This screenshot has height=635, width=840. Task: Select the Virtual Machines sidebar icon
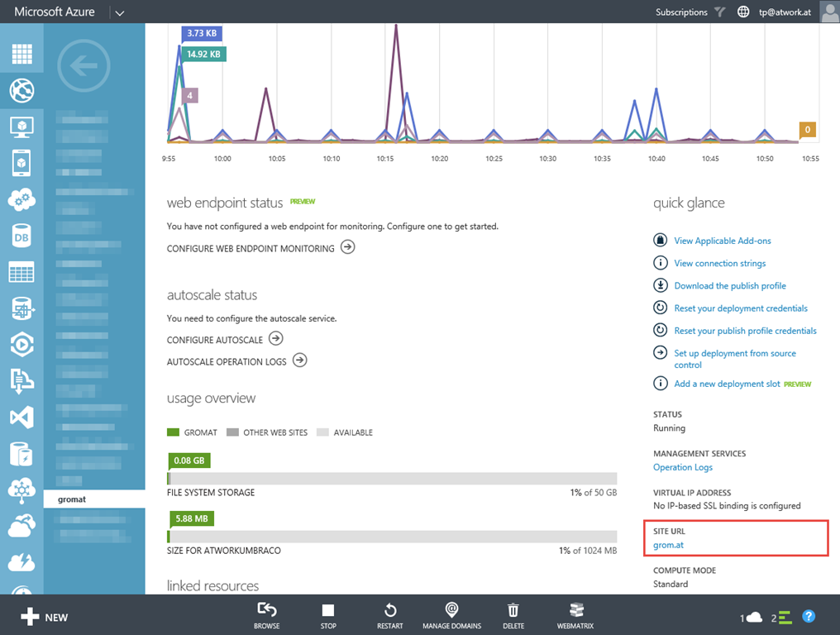tap(21, 127)
